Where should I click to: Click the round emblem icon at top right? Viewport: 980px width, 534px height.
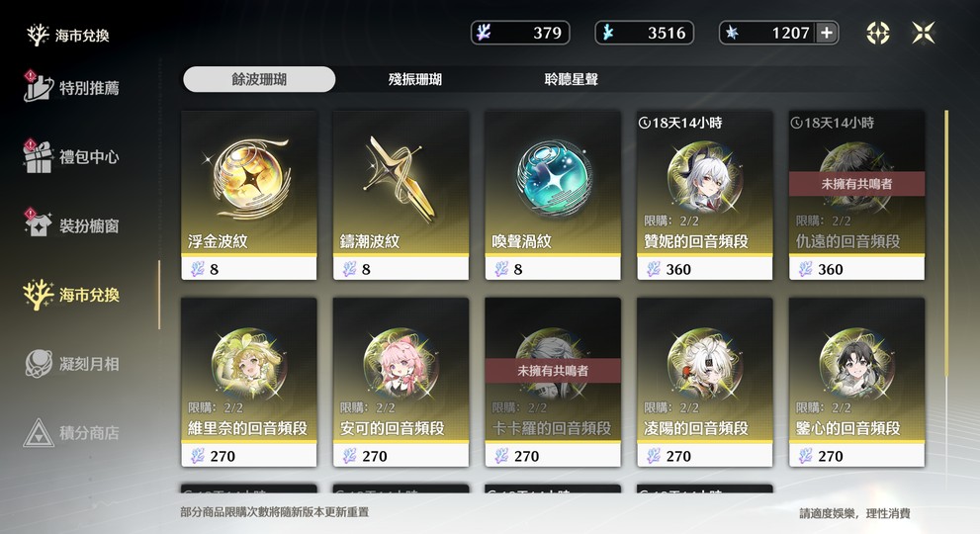[877, 33]
